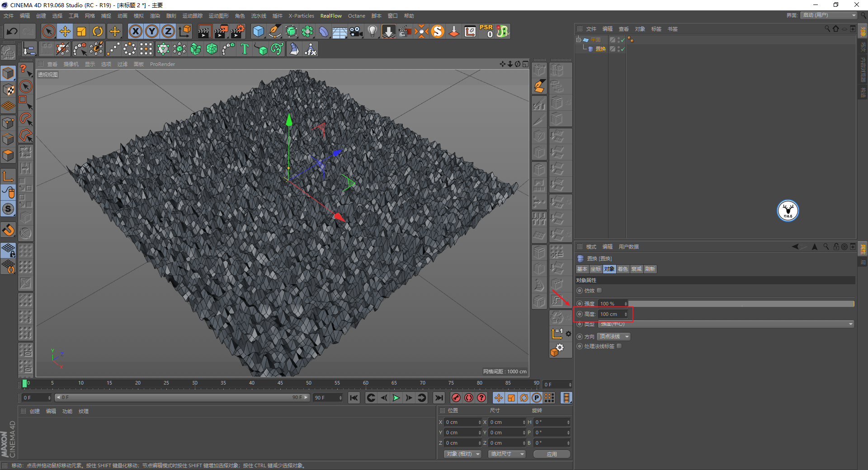Switch to the 衰减 attribute tab
The height and width of the screenshot is (470, 868).
coord(637,269)
